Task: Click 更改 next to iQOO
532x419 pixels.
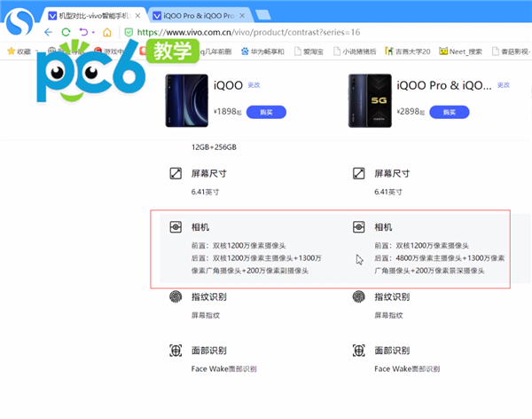Action: click(254, 85)
